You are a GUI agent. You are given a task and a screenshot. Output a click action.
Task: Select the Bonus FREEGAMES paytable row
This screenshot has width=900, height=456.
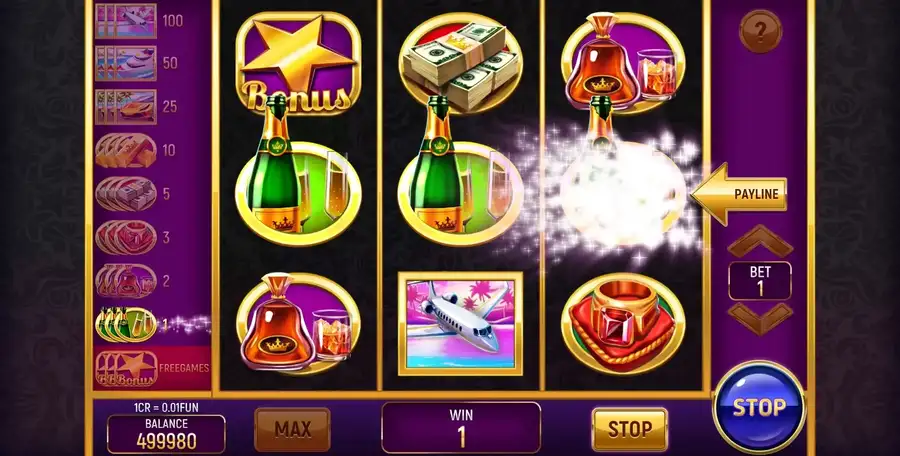coord(152,368)
